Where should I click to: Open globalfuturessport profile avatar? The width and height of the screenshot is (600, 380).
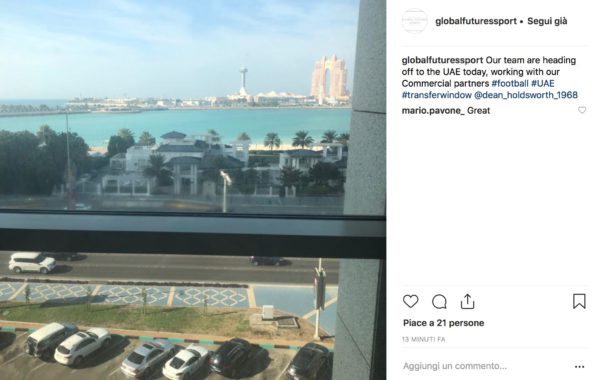tap(414, 21)
